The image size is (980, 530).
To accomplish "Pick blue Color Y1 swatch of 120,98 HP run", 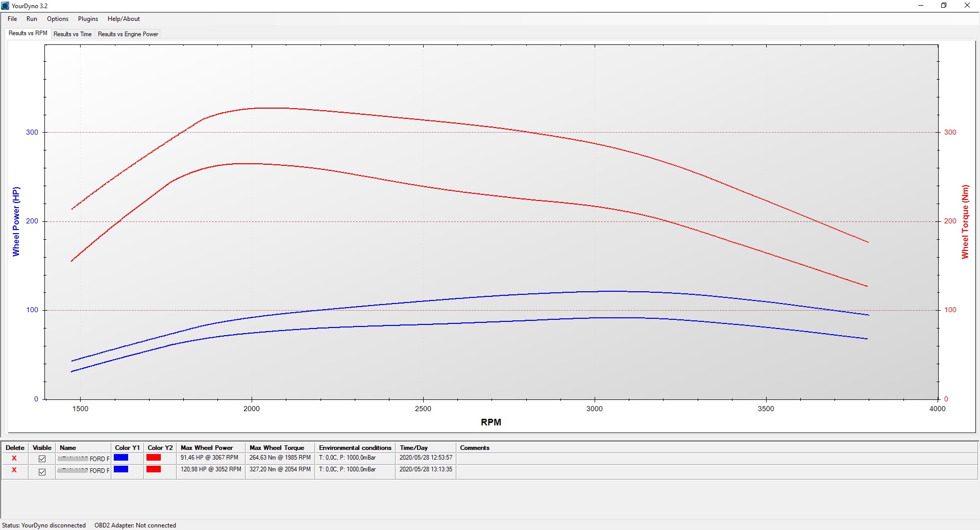I will coord(121,469).
